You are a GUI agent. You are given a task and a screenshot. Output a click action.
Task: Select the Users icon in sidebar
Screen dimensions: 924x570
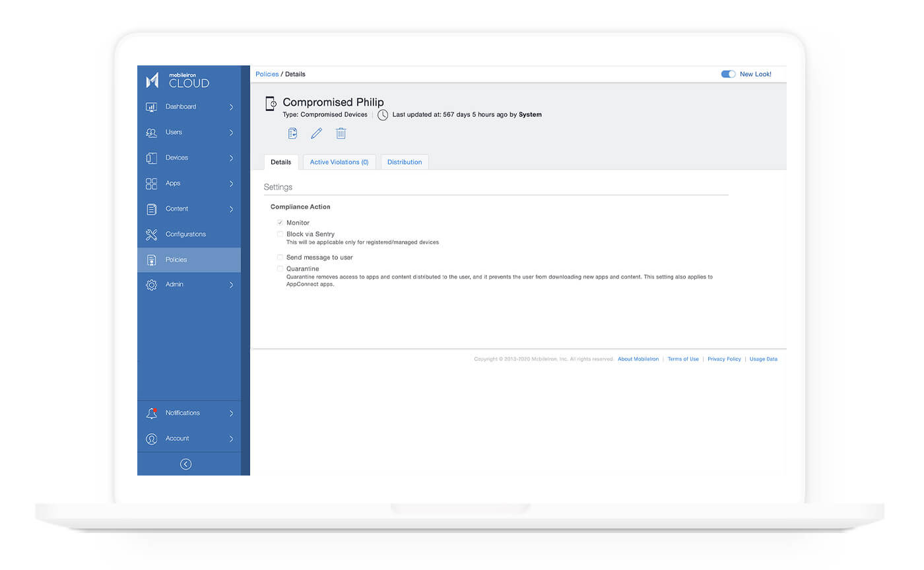point(151,132)
